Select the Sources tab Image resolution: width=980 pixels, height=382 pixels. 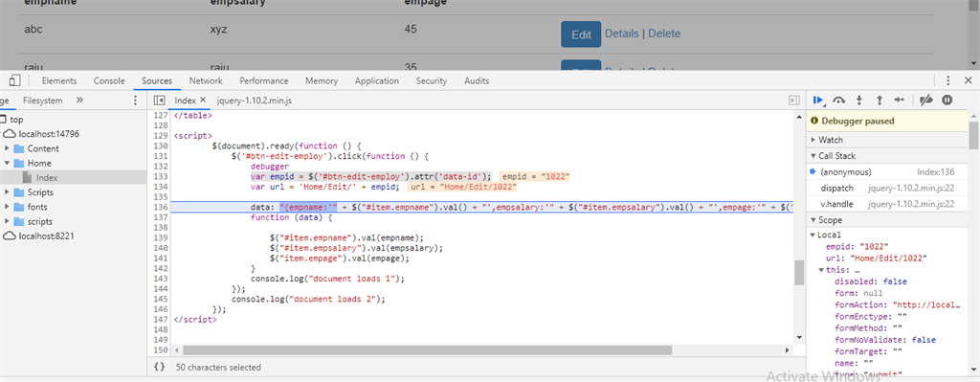157,80
